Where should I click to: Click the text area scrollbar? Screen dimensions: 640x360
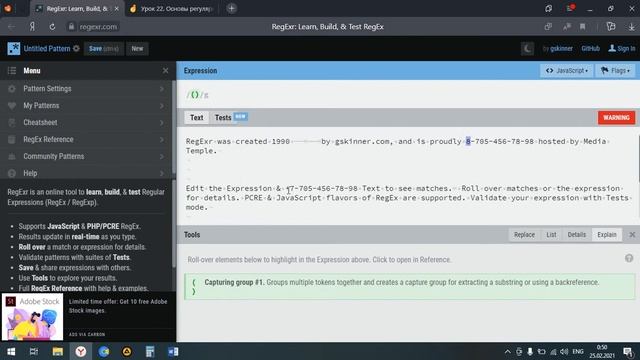coord(638,159)
